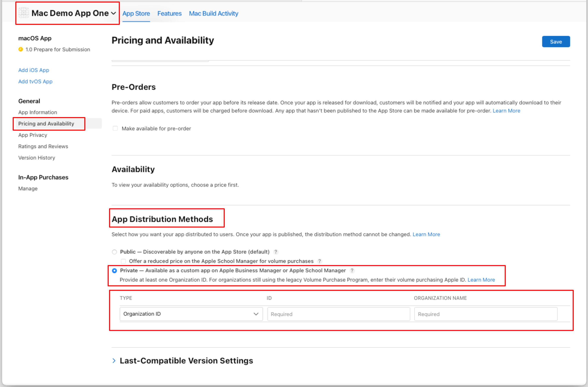Open Version History in sidebar
The height and width of the screenshot is (387, 588).
(x=37, y=158)
